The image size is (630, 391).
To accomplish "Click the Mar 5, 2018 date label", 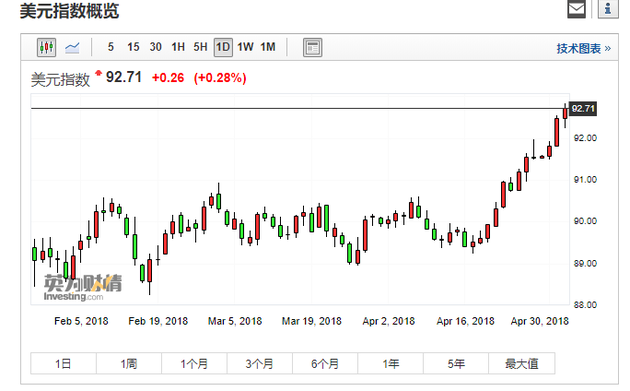I will [x=235, y=321].
